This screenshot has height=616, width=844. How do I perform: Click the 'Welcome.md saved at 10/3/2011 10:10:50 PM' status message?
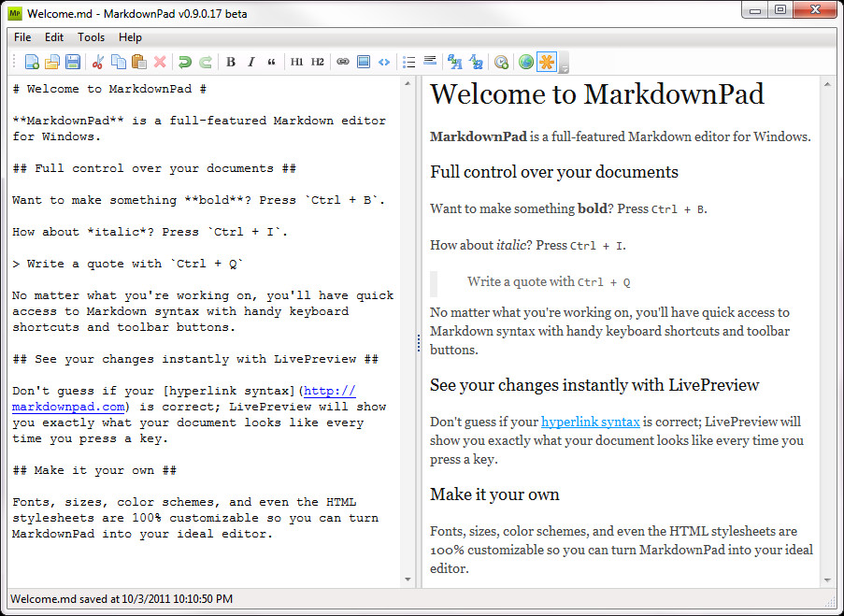pos(122,599)
